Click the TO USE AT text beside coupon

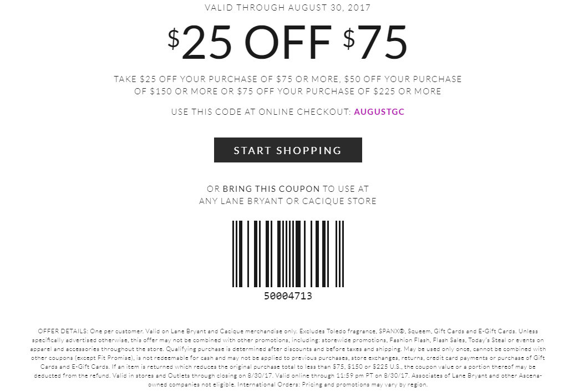[x=346, y=189]
